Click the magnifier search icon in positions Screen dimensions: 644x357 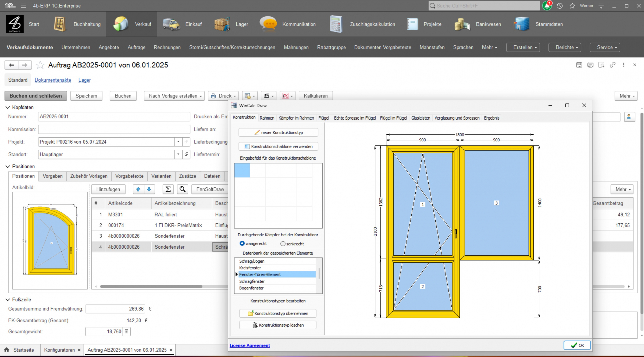coord(182,189)
